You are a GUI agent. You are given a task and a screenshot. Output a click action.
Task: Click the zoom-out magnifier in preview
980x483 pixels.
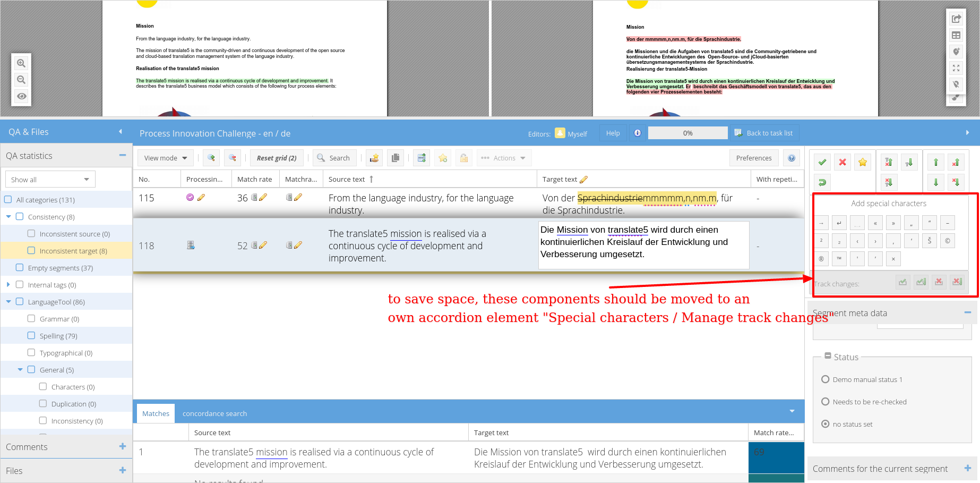[21, 80]
